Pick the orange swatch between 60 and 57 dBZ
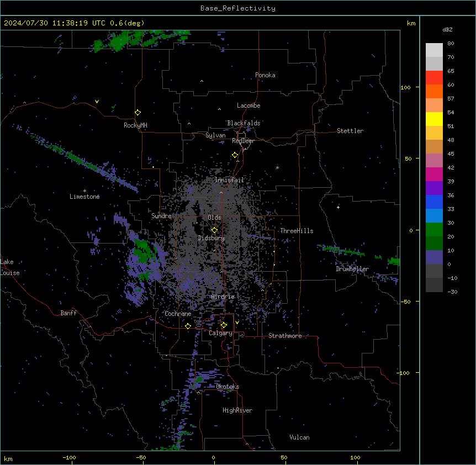This screenshot has height=465, width=476. [x=434, y=91]
